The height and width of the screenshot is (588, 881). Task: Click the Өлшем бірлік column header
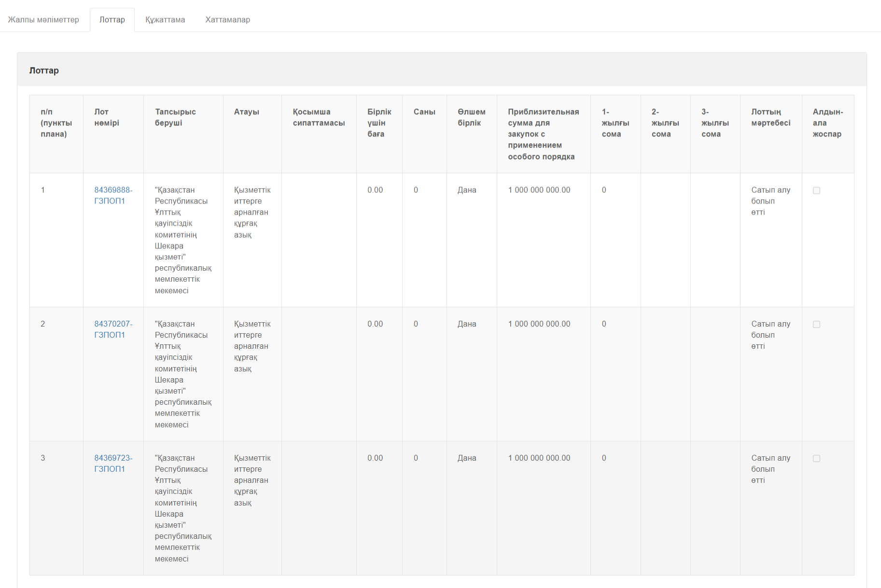pyautogui.click(x=471, y=117)
